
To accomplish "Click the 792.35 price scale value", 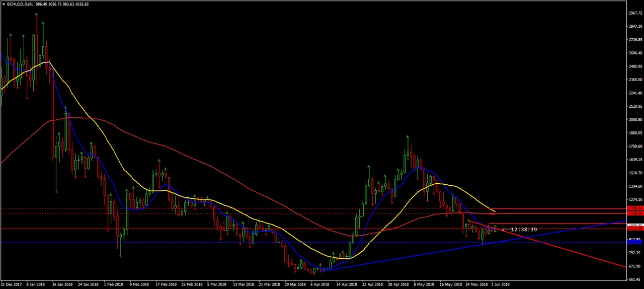I will [x=635, y=253].
